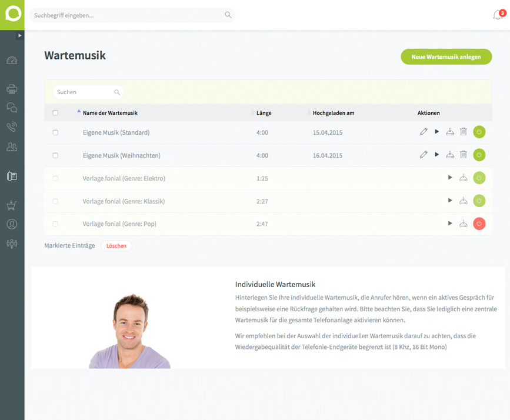Sort table by Name der Wartemusik column
Screen dimensions: 510x420
110,113
